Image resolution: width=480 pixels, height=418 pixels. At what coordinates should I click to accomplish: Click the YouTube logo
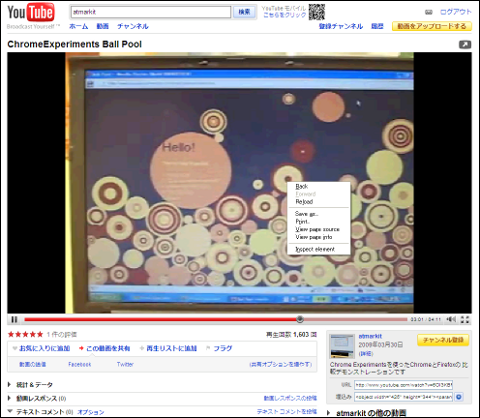click(31, 12)
